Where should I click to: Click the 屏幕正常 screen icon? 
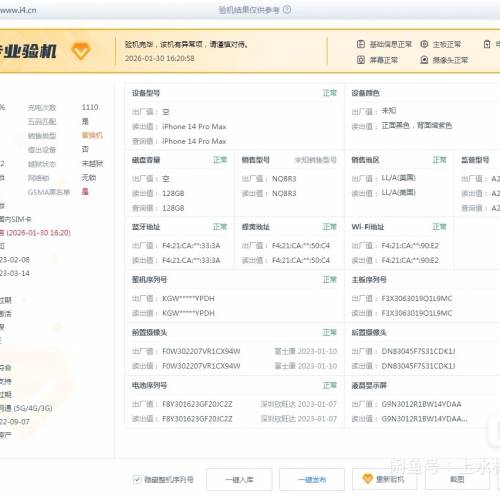[x=361, y=60]
